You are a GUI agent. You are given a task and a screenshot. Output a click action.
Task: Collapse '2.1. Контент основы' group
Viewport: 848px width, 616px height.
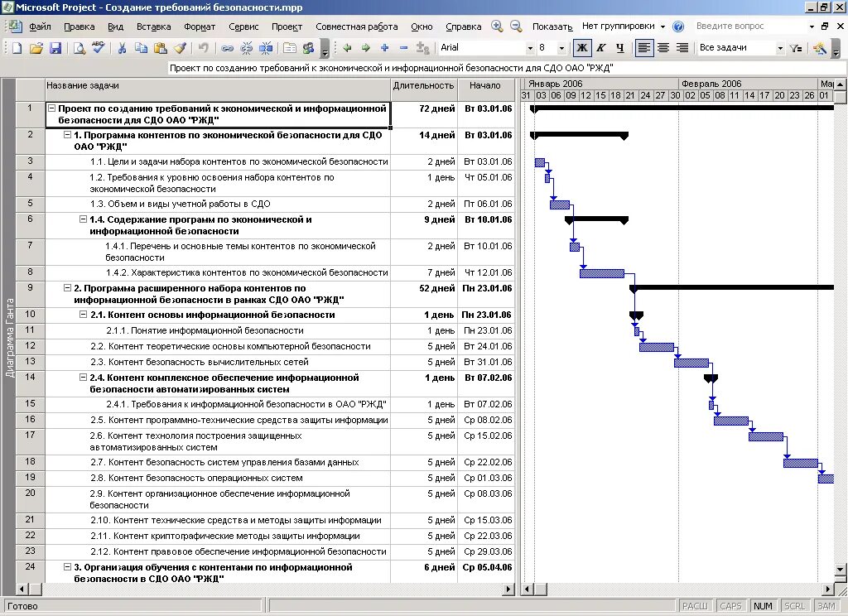point(84,315)
